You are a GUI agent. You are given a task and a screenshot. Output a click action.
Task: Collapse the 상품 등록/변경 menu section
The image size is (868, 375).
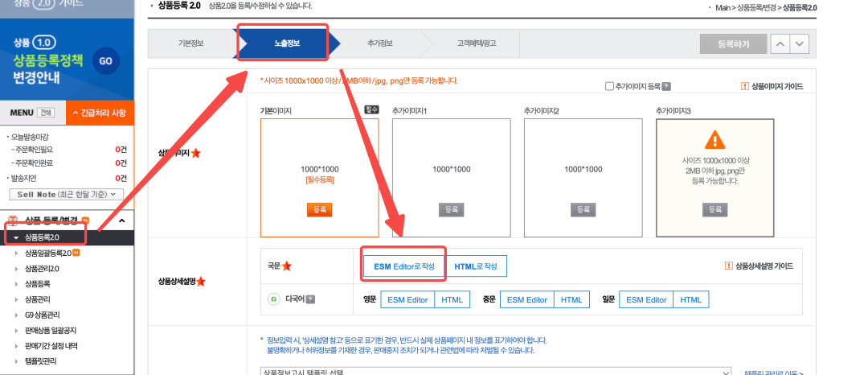pyautogui.click(x=122, y=221)
